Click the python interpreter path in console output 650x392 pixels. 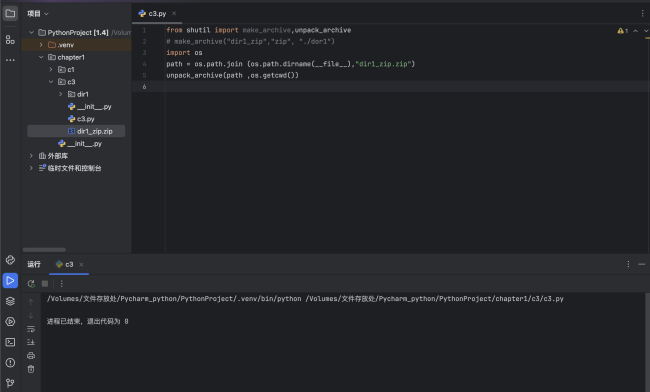(x=174, y=299)
